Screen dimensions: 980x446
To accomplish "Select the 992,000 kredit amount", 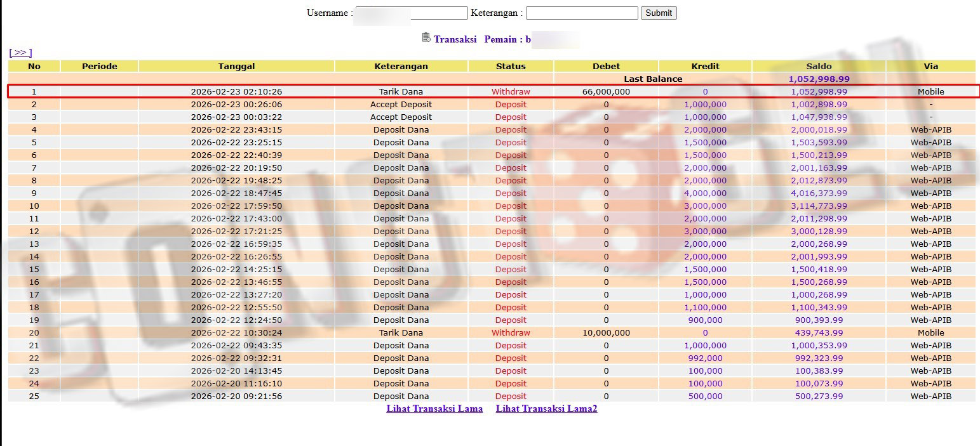I will pos(705,358).
